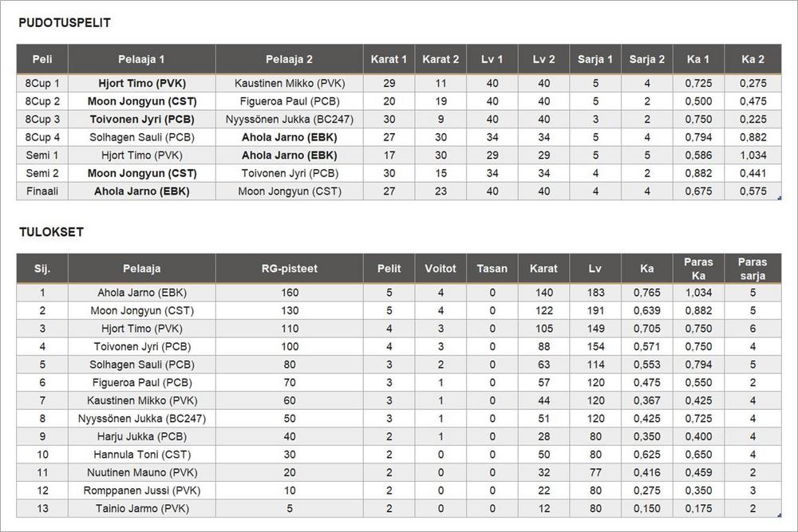Click the Pudotuspelit table corner resize handle

coord(778,197)
